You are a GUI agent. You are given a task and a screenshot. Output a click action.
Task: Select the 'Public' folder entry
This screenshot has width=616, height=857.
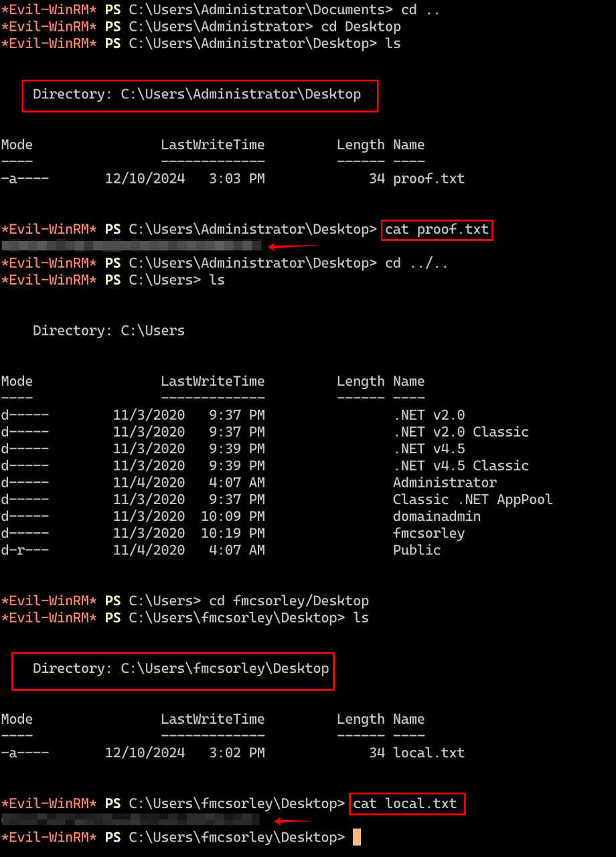tap(416, 550)
